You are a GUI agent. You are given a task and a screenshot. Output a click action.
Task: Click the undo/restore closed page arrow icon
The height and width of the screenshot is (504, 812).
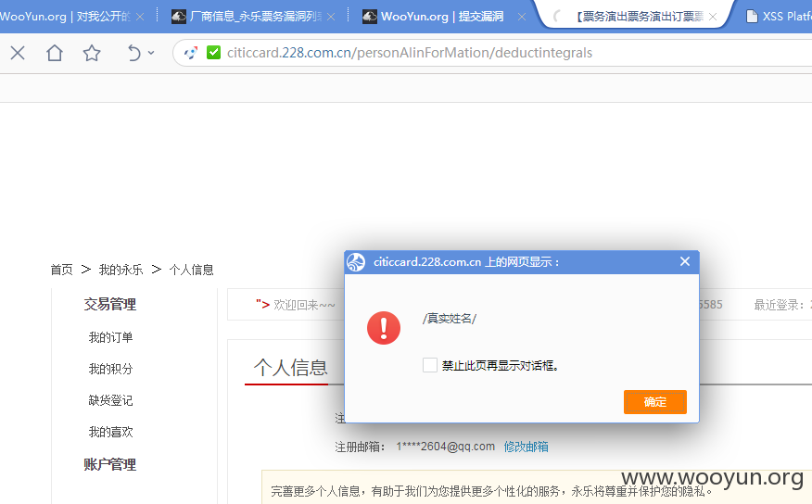coord(134,53)
